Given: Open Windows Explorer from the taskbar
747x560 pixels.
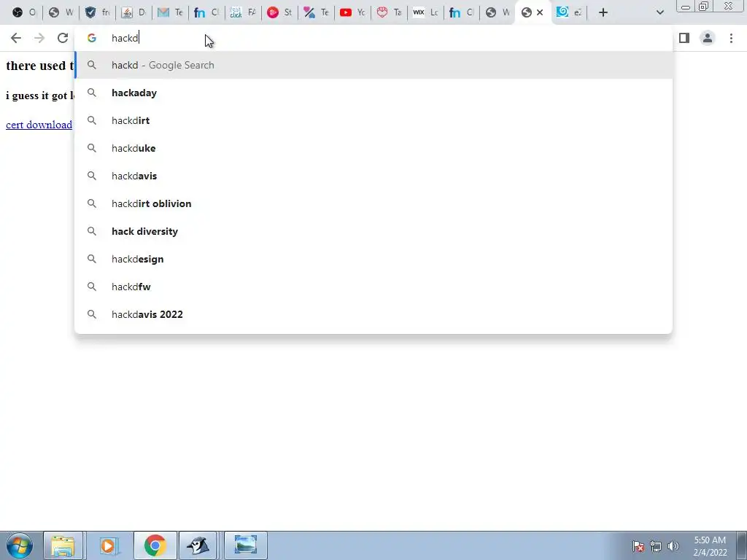Looking at the screenshot, I should point(63,545).
